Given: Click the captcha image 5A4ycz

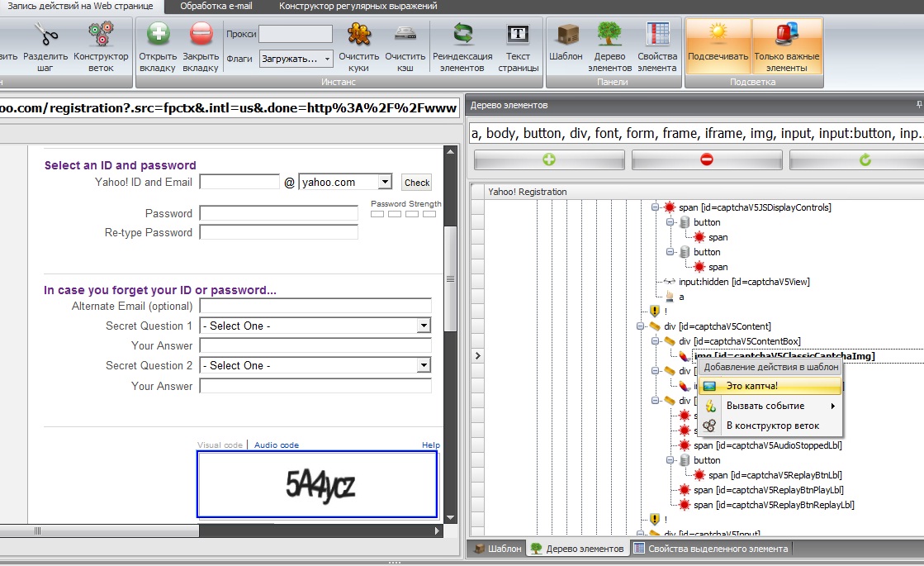Looking at the screenshot, I should (317, 485).
